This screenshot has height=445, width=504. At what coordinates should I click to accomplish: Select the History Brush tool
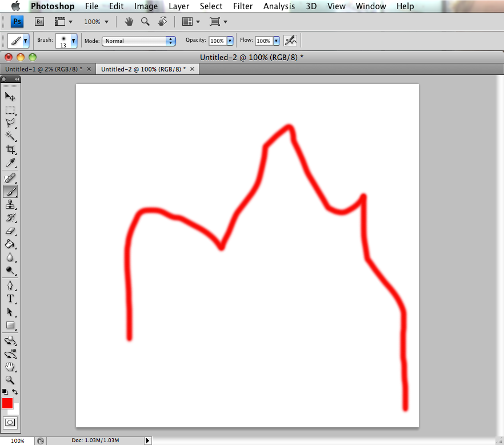10,218
